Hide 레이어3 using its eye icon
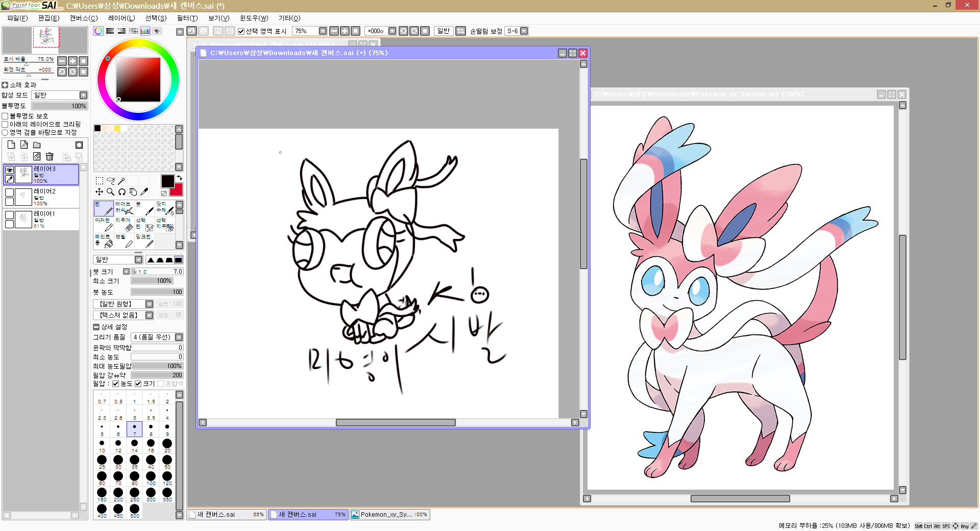The height and width of the screenshot is (531, 980). tap(9, 170)
